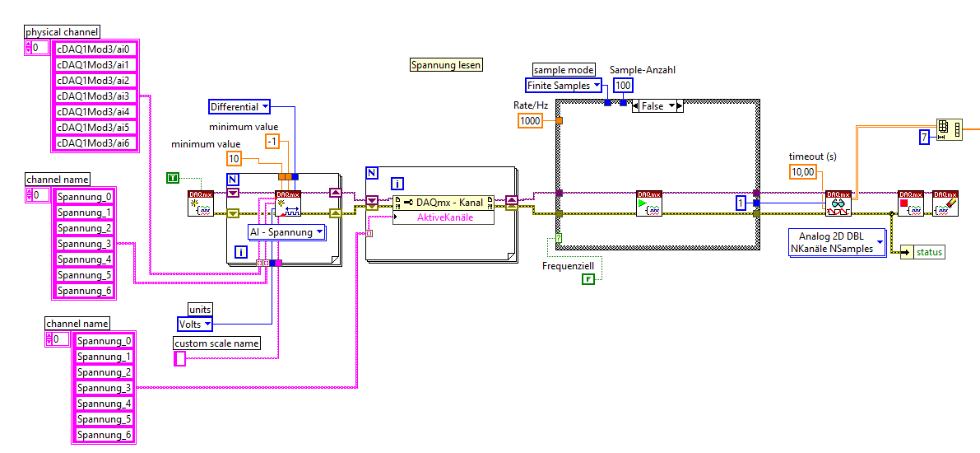Toggle the Frequenzziell False boolean constant
980x453 pixels.
coord(588,280)
